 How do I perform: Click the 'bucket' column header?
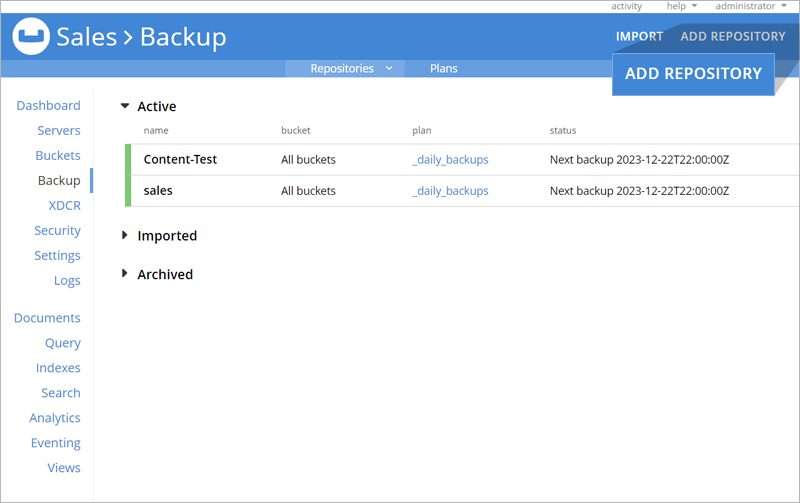tap(295, 131)
